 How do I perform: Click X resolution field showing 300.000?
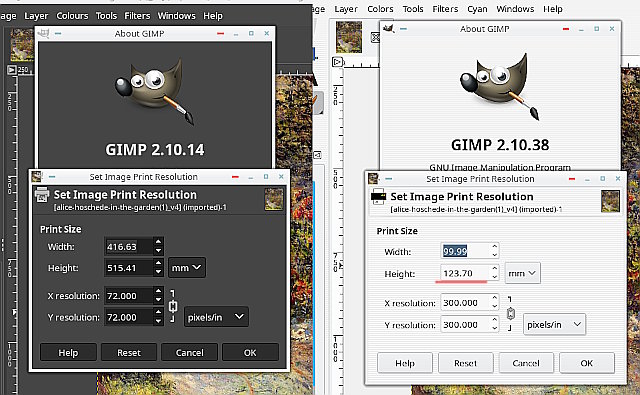point(465,302)
